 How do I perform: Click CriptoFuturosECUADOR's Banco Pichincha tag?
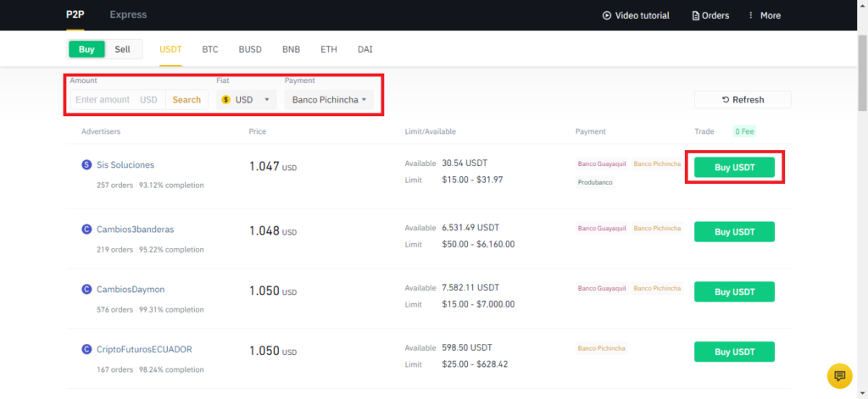click(601, 348)
